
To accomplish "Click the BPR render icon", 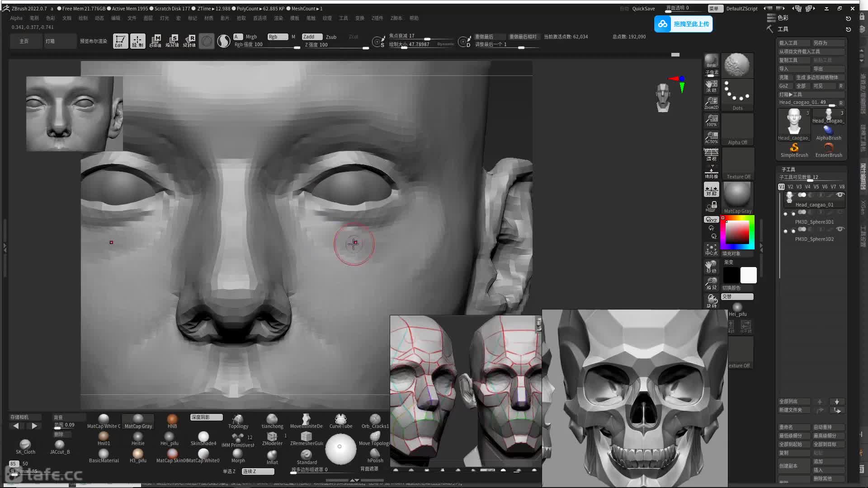I will point(711,61).
